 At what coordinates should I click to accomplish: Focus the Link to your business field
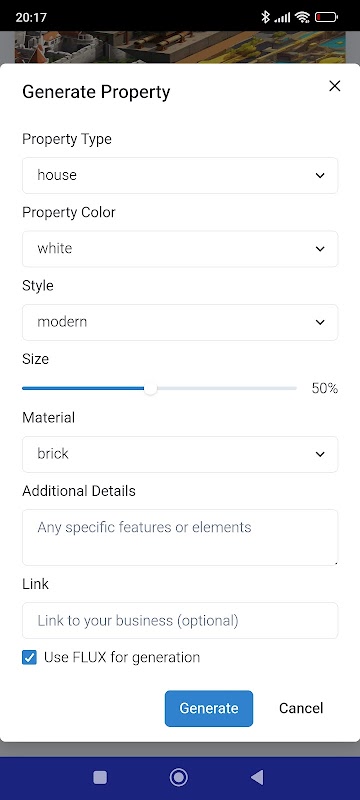pyautogui.click(x=180, y=620)
